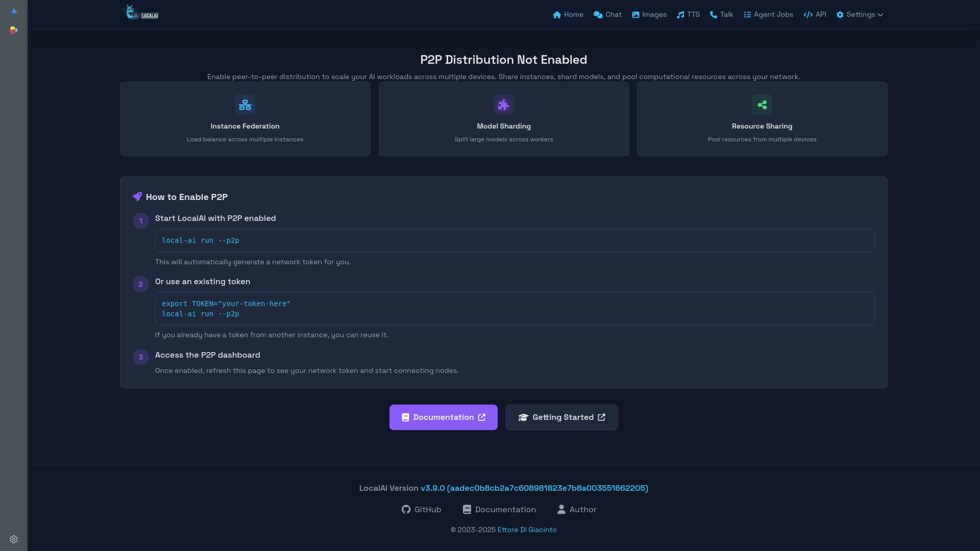Click 'Once enabled, refresh this page' text
Screen dimensions: 980x551
point(307,371)
